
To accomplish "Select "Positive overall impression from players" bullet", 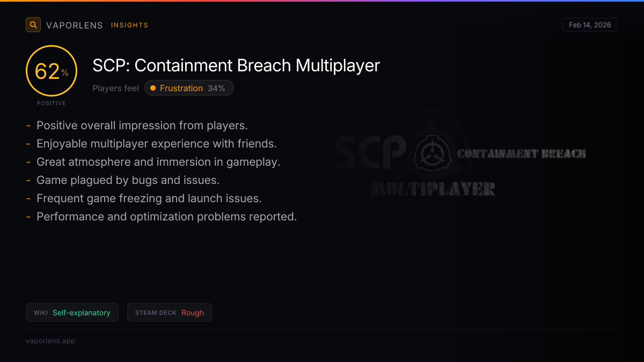I will [x=142, y=125].
